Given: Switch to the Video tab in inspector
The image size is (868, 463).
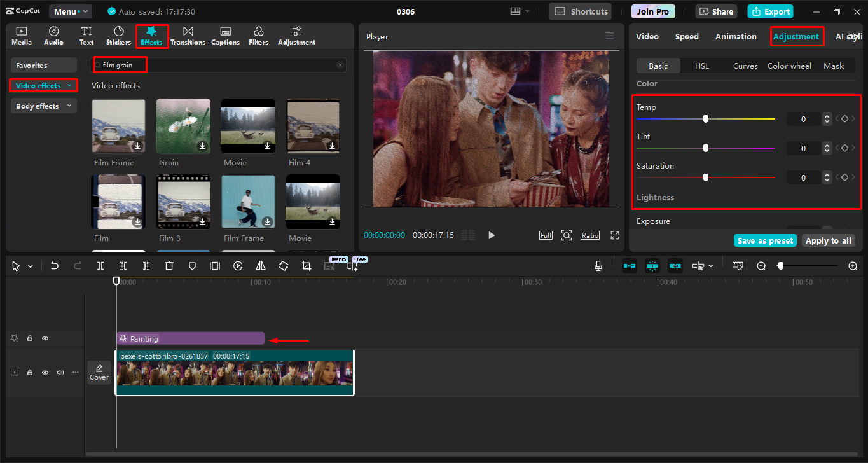Looking at the screenshot, I should coord(647,36).
